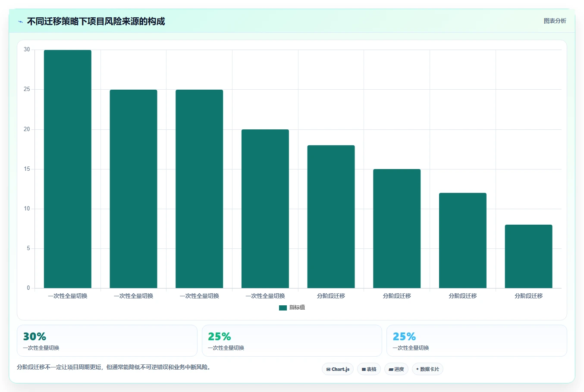Click the teal legend color box
This screenshot has height=392, width=584.
[283, 307]
